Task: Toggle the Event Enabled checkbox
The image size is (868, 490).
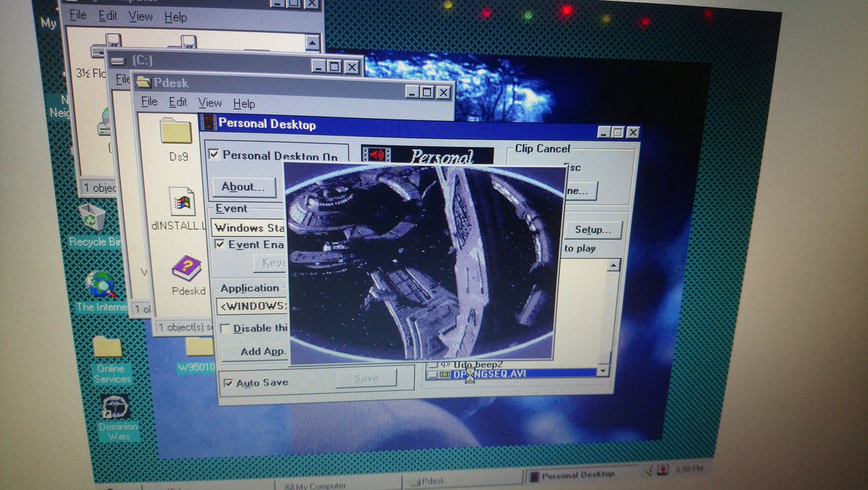Action: coord(220,245)
